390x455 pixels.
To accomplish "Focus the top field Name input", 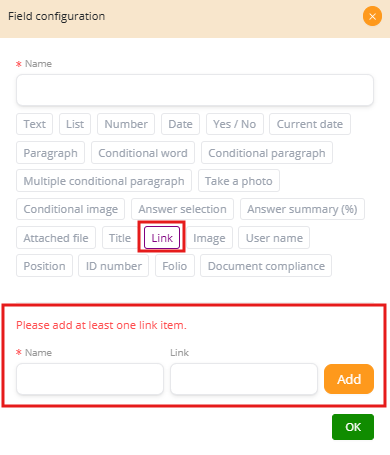I will [x=195, y=90].
